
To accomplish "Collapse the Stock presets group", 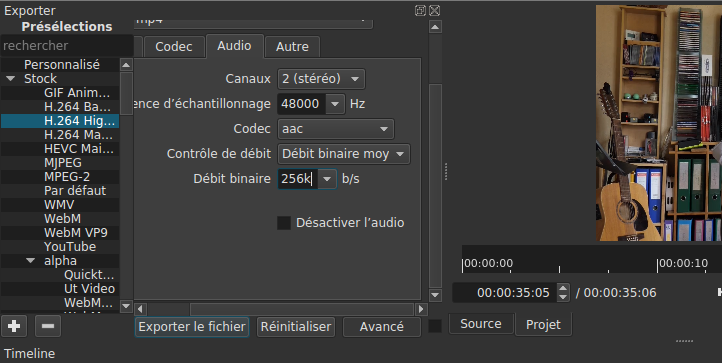I will pos(11,79).
